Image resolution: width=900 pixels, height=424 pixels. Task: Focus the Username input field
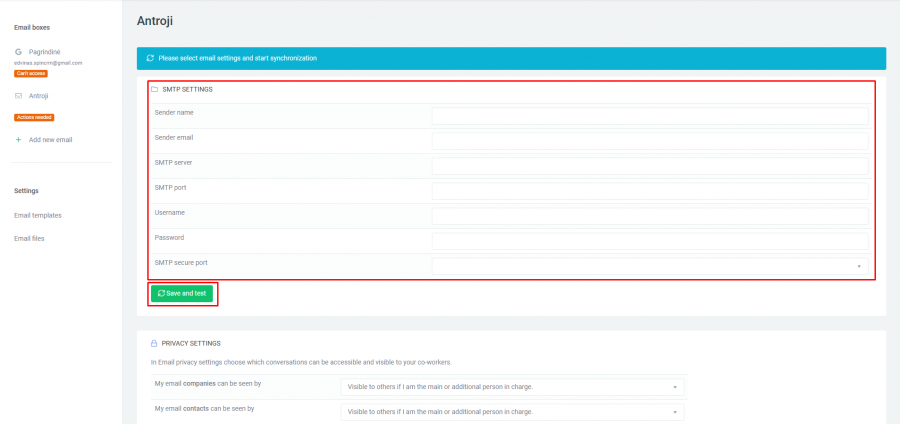[650, 216]
